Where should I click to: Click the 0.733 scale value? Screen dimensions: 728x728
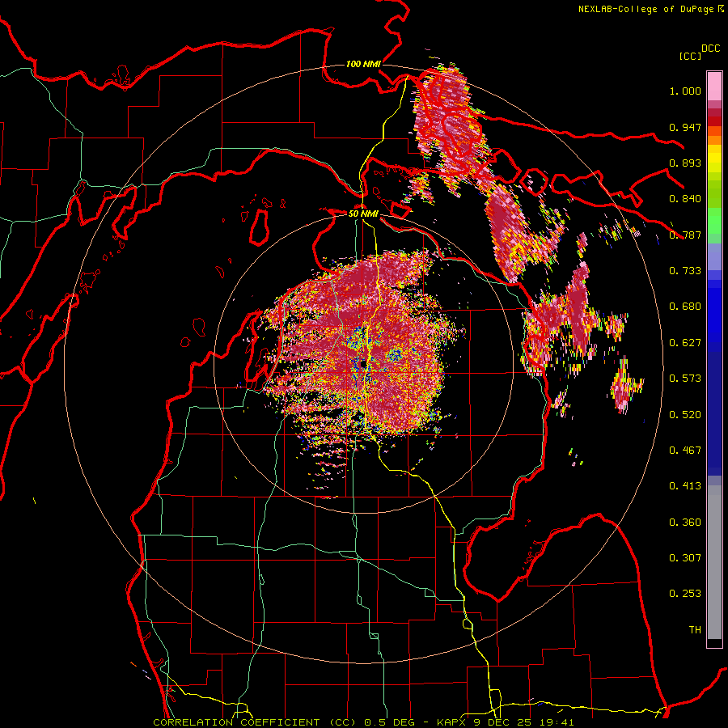coord(685,271)
